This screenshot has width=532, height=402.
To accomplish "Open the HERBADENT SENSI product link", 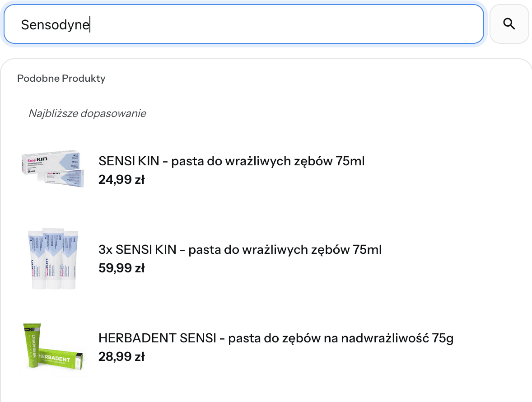I will (275, 338).
